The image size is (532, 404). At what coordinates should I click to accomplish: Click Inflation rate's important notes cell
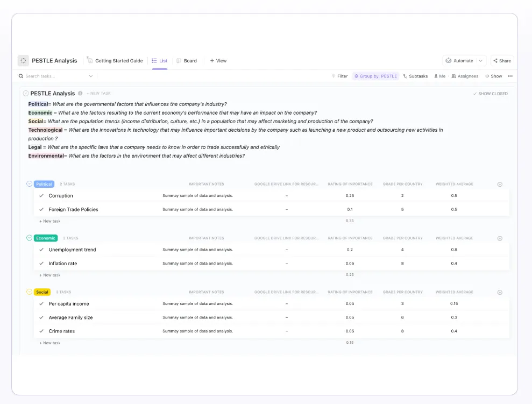click(198, 264)
